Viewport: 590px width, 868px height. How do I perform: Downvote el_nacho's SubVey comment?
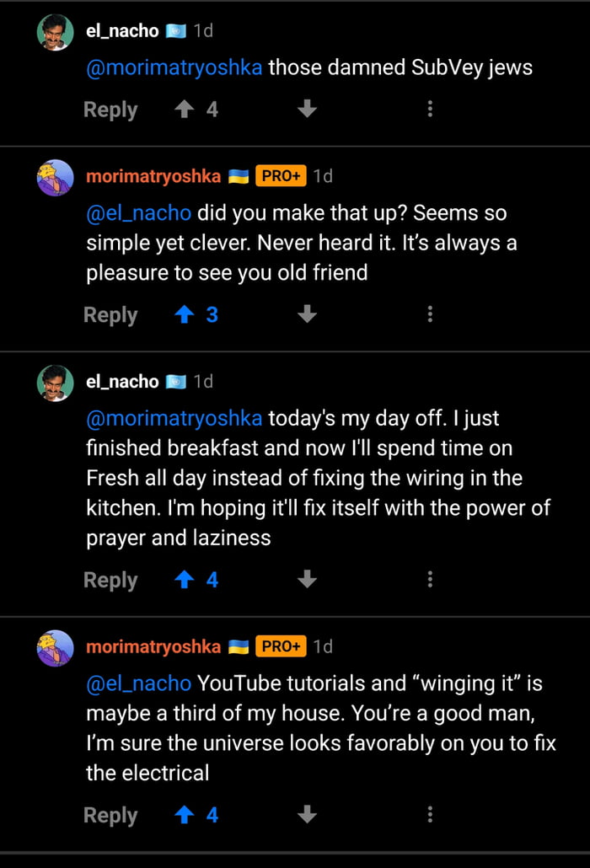[x=307, y=110]
